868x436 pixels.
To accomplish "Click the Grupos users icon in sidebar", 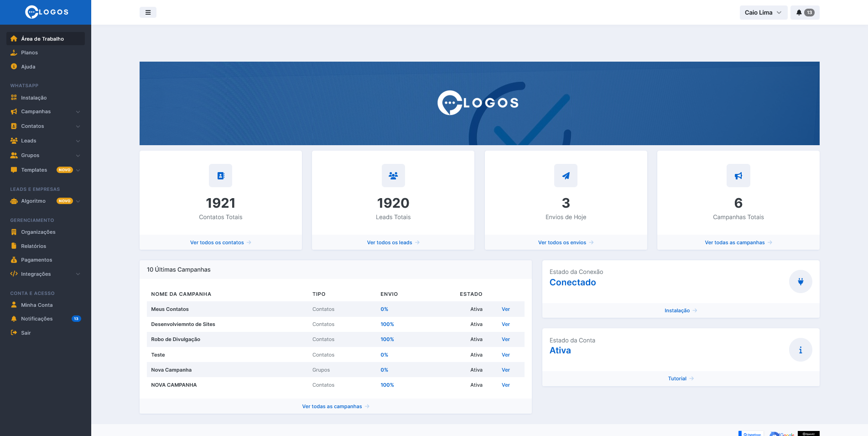I will pyautogui.click(x=14, y=155).
